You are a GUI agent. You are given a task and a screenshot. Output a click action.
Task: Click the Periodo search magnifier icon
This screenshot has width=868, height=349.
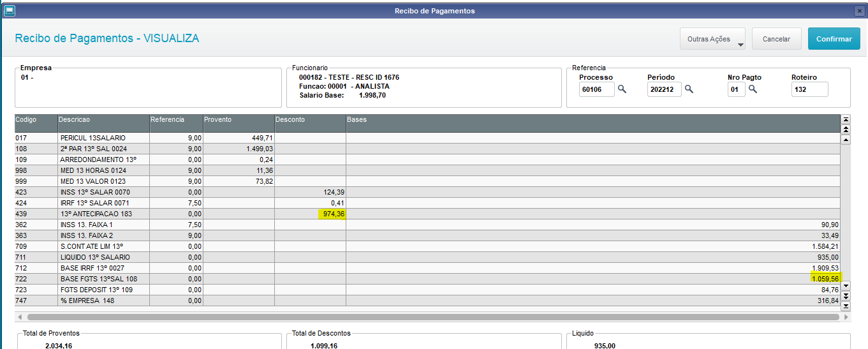(689, 89)
